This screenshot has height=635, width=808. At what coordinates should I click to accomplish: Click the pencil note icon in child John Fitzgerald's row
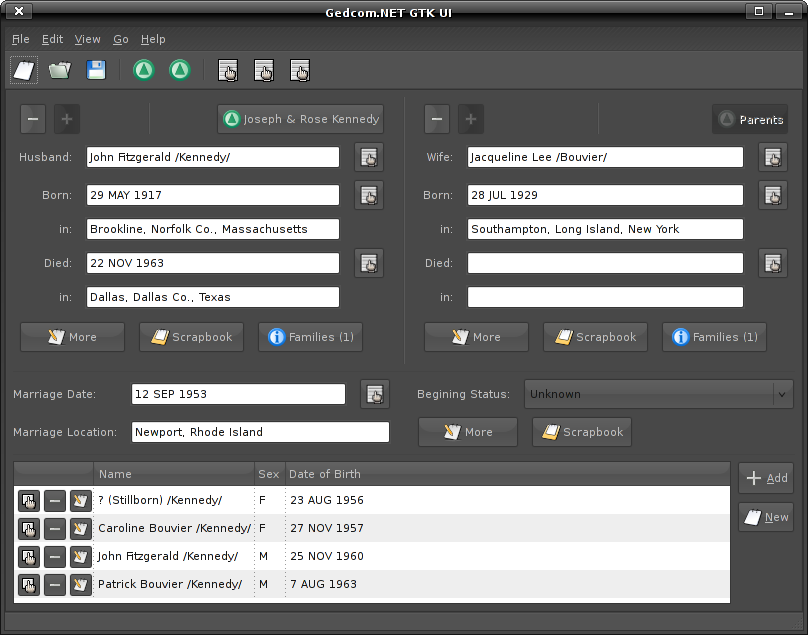(x=80, y=556)
